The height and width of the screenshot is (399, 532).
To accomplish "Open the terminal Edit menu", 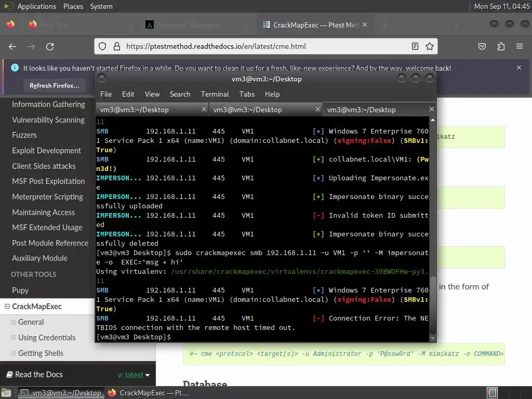I will (128, 94).
